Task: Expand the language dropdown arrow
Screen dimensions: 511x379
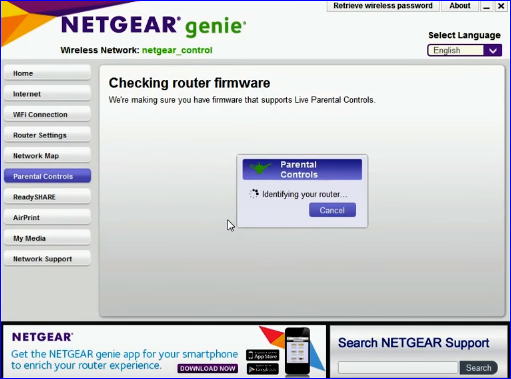Action: click(x=493, y=50)
